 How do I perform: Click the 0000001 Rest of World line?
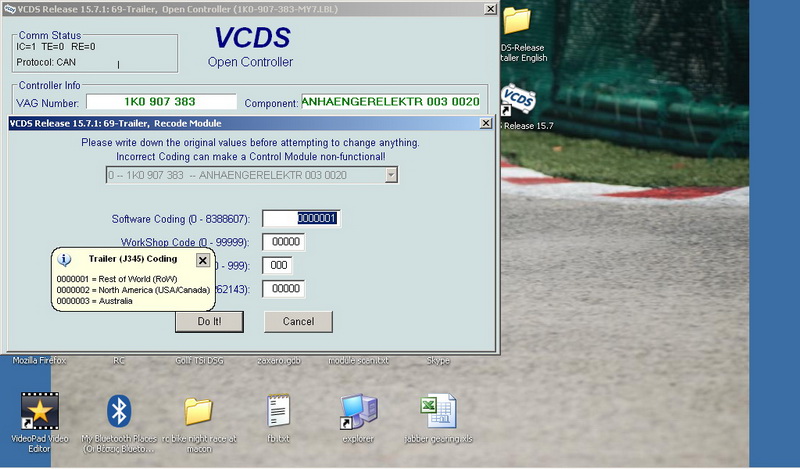pos(117,279)
